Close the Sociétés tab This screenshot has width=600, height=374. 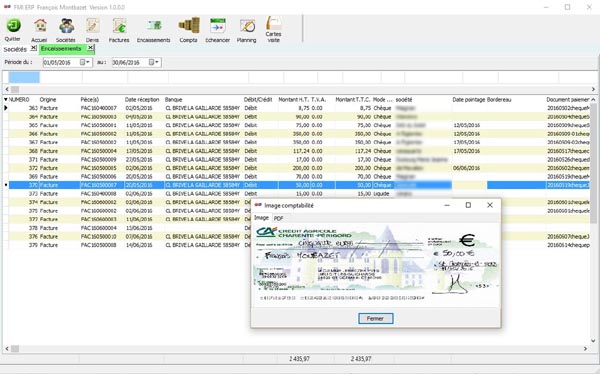pyautogui.click(x=33, y=48)
